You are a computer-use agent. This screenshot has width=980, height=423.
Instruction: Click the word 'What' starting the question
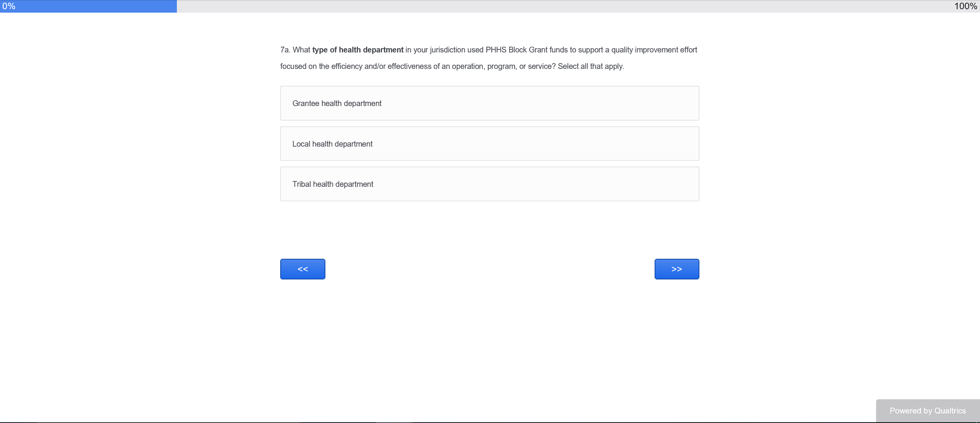tap(301, 50)
